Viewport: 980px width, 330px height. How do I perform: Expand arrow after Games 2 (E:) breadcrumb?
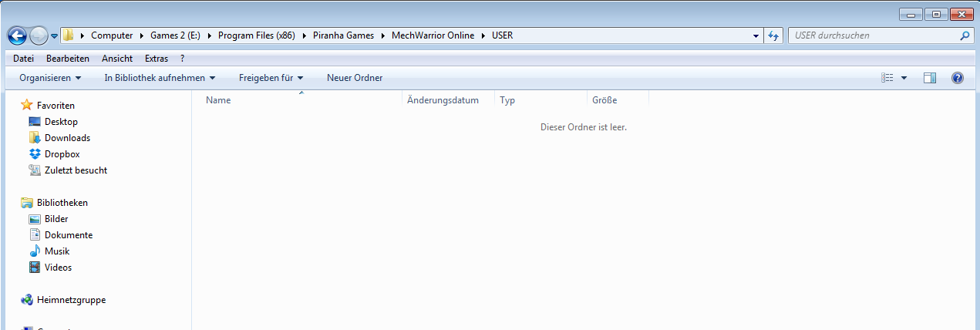209,35
